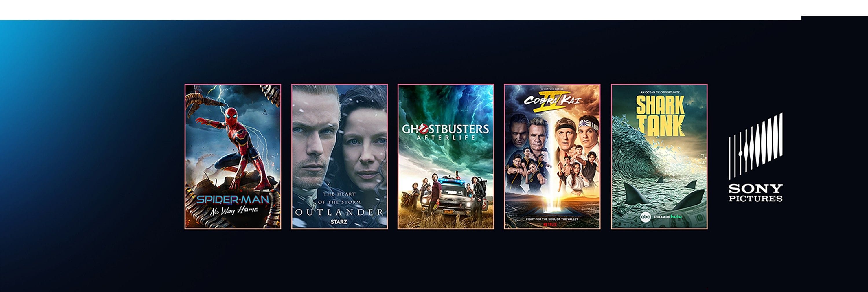
Task: Open the Shark Tank poster
Action: click(x=659, y=157)
